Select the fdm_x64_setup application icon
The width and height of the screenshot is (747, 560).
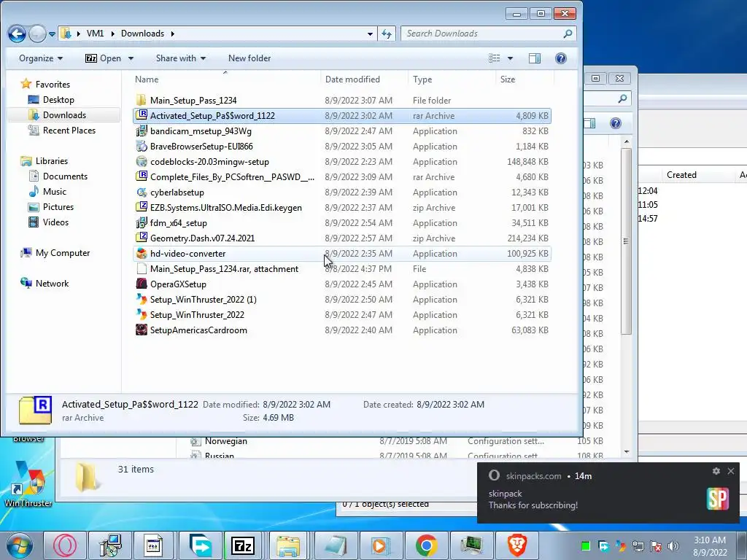[141, 223]
